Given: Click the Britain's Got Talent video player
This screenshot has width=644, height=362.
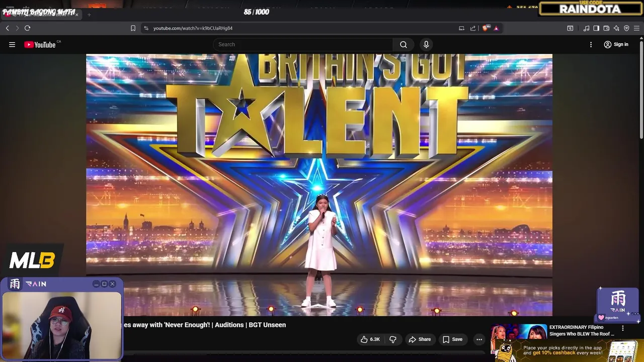Looking at the screenshot, I should point(319,185).
